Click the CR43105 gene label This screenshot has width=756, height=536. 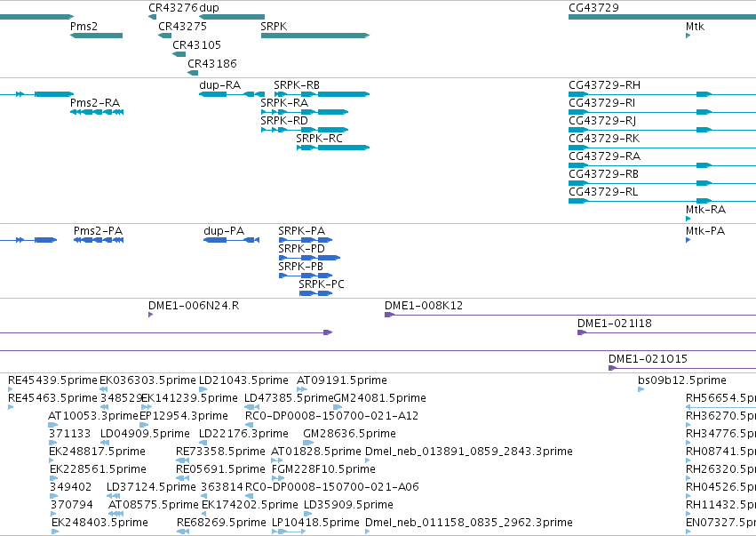click(196, 45)
